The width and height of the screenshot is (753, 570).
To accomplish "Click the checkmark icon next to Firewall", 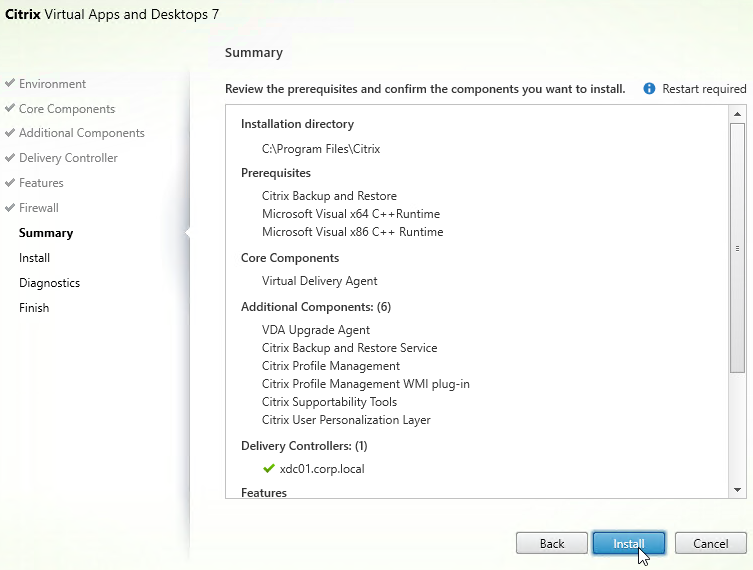I will point(10,207).
